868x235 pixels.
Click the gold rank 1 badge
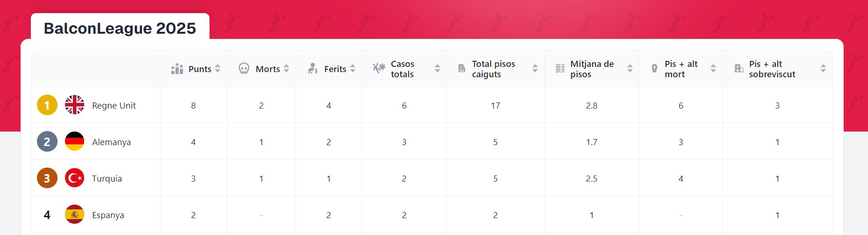point(47,105)
